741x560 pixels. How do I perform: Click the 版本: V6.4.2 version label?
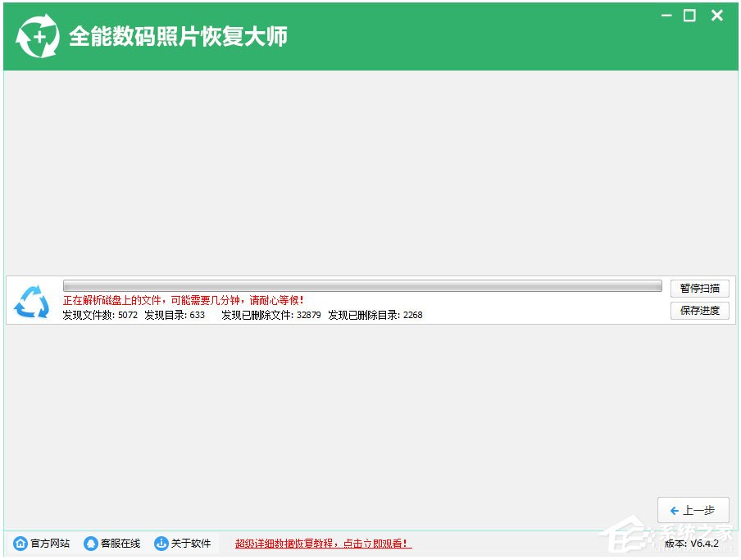pyautogui.click(x=691, y=544)
